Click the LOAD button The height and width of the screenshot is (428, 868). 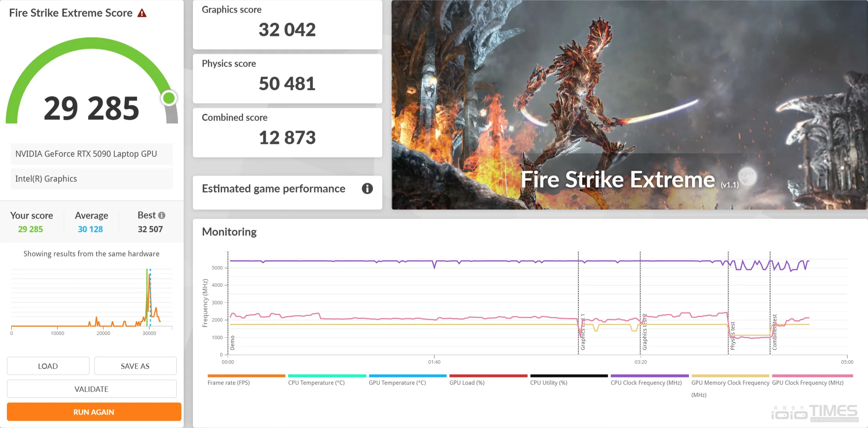[48, 366]
